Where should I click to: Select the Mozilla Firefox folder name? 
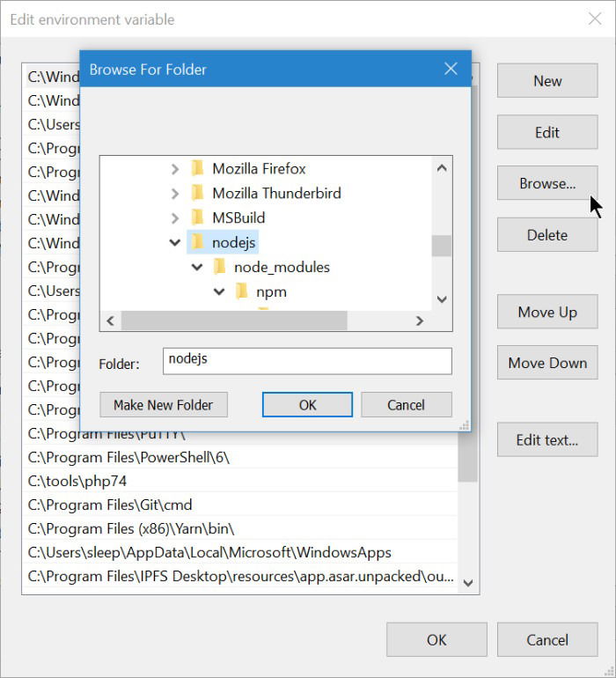[x=259, y=169]
